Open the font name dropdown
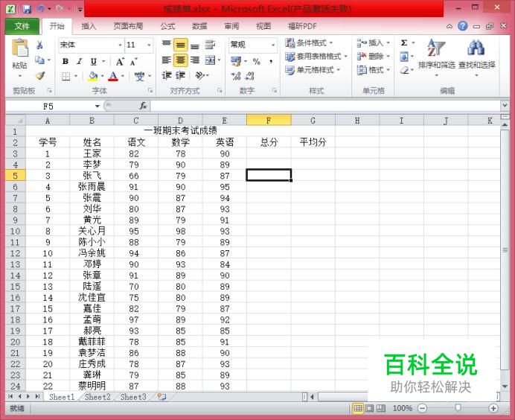515x420 pixels. click(120, 45)
